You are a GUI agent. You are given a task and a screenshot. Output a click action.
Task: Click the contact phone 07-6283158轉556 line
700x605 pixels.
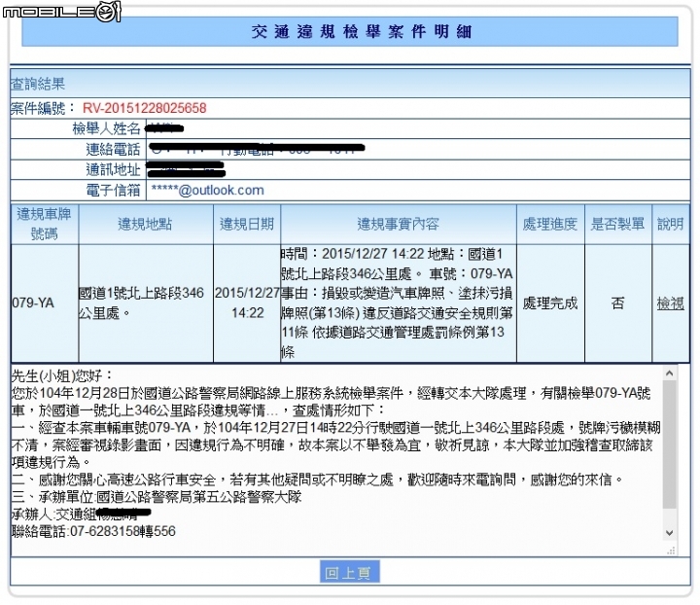coord(93,531)
